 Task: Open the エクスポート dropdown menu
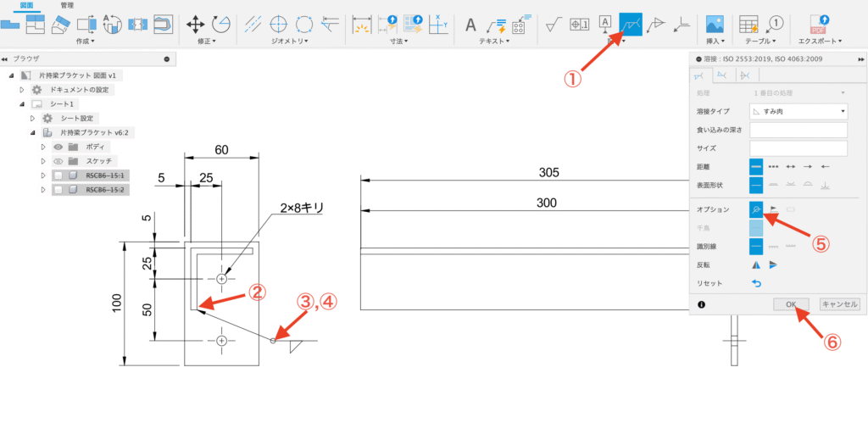[x=820, y=41]
